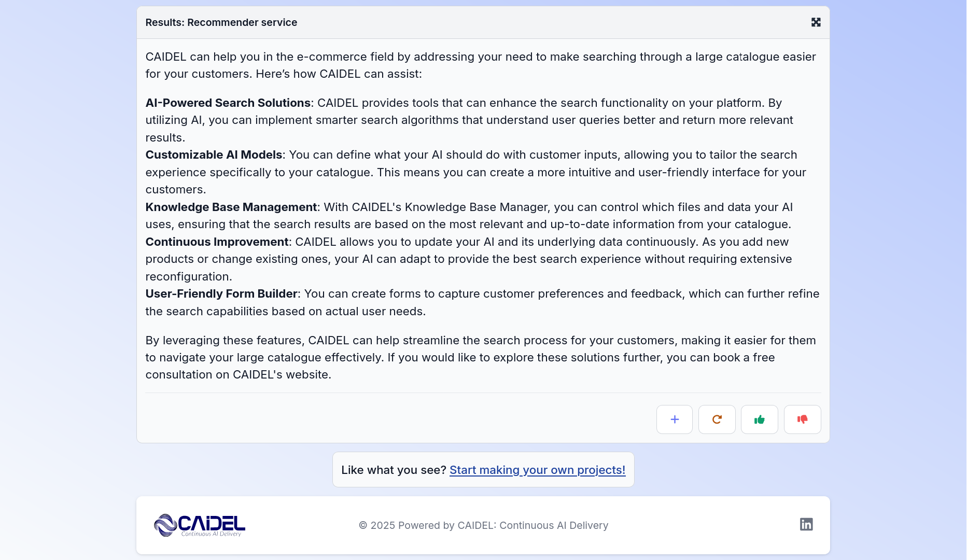This screenshot has height=560, width=967.
Task: Open the "Start making your own projects!" link
Action: tap(537, 470)
